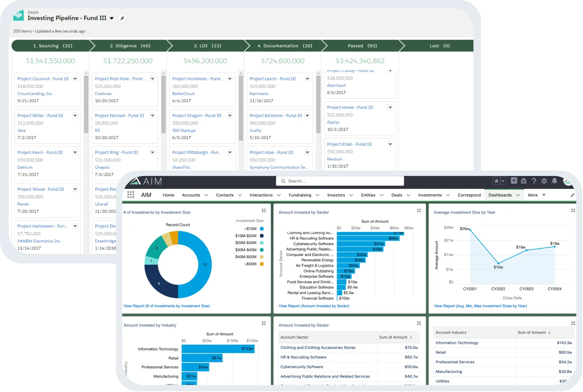This screenshot has width=583, height=392.
Task: Select the 1. Sourcing stage column header
Action: coord(52,46)
